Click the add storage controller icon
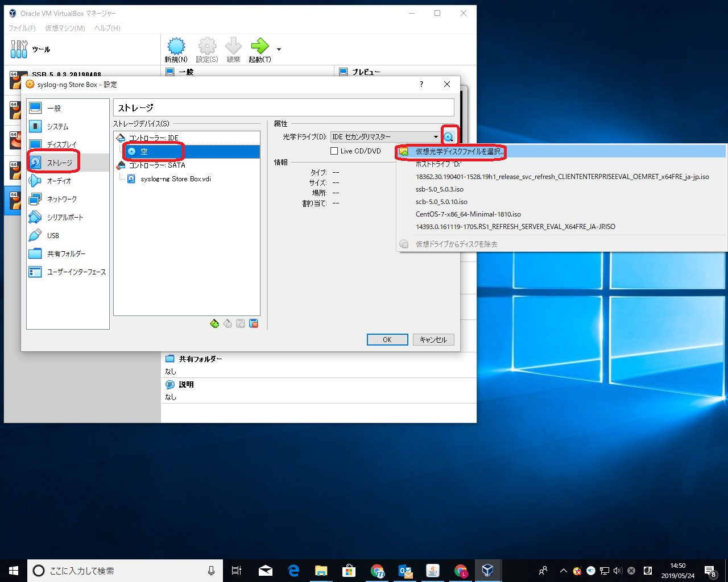 (214, 324)
